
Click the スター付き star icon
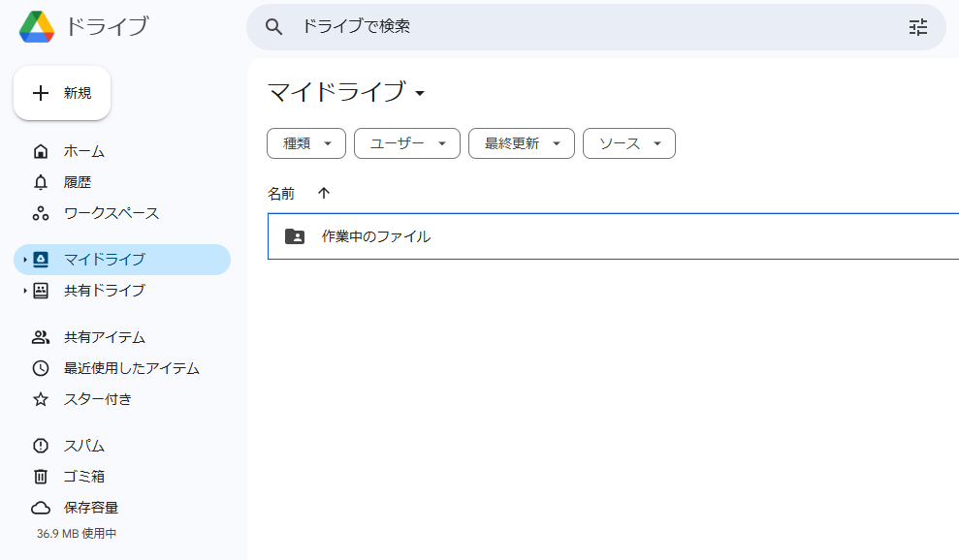tap(41, 399)
